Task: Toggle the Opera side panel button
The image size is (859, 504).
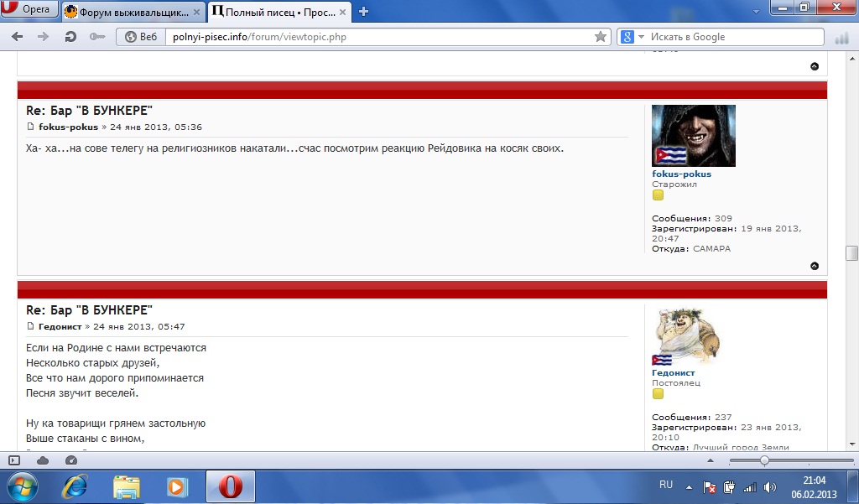Action: pyautogui.click(x=14, y=460)
